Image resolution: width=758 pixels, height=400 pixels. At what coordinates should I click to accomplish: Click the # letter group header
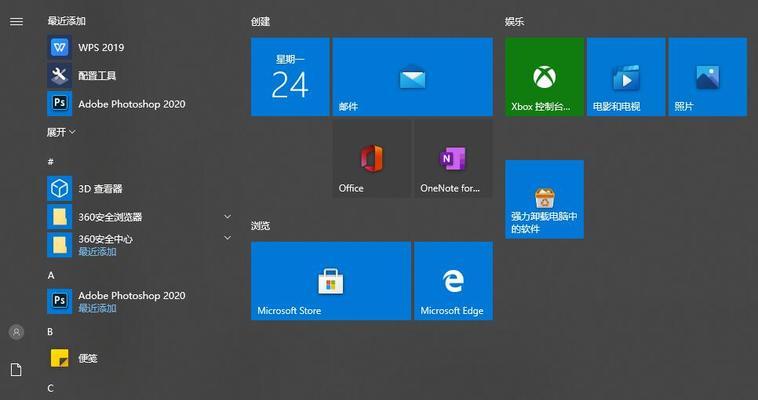[50, 162]
